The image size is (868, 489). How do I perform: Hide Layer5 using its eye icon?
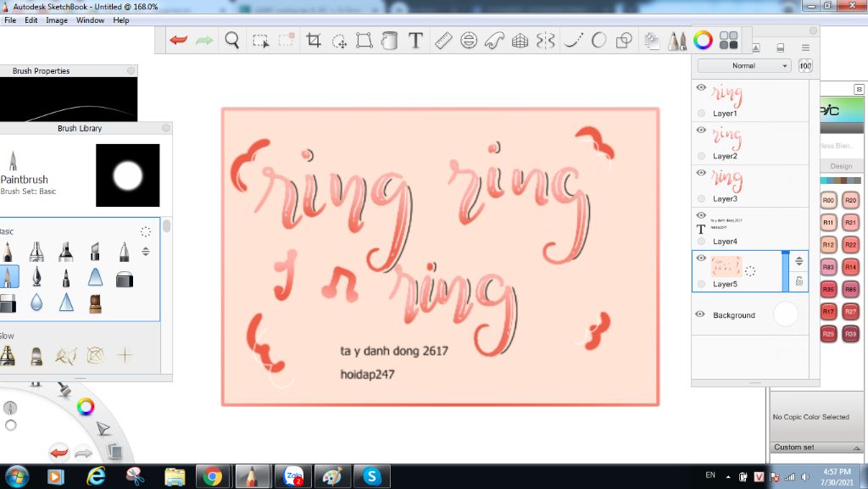tap(701, 258)
